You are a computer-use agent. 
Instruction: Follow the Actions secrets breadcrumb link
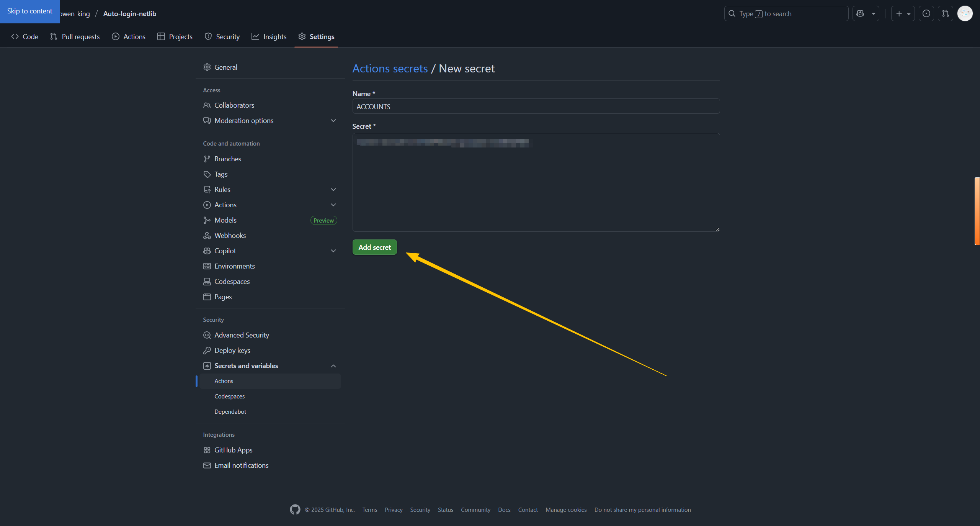[x=390, y=69]
